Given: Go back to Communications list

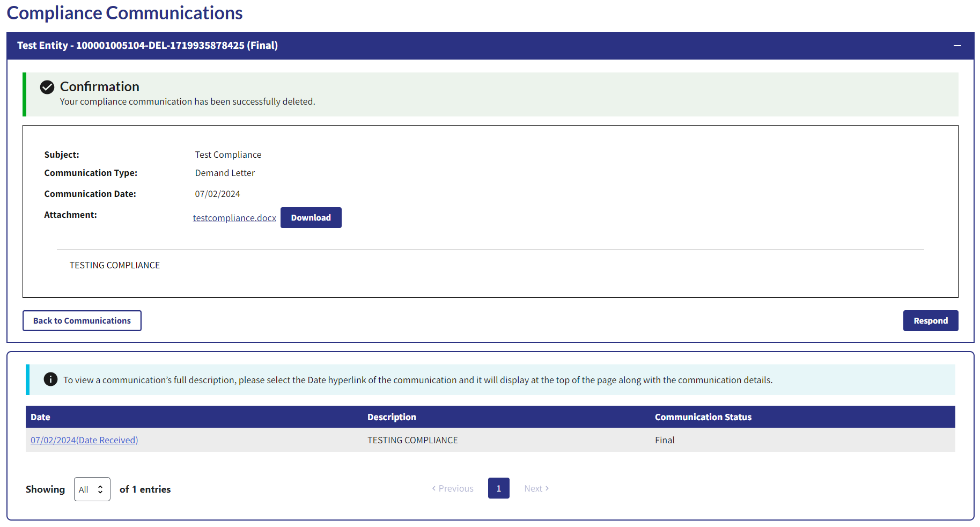Looking at the screenshot, I should 82,321.
